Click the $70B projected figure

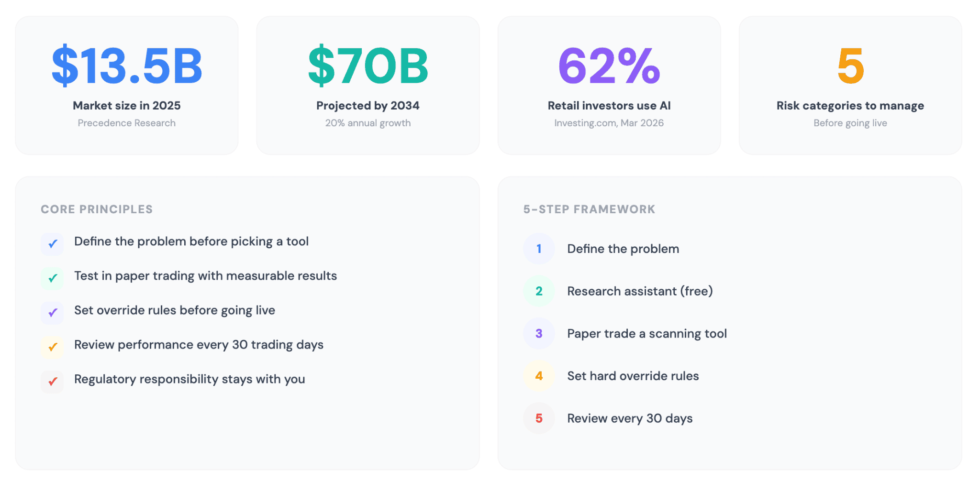point(368,66)
